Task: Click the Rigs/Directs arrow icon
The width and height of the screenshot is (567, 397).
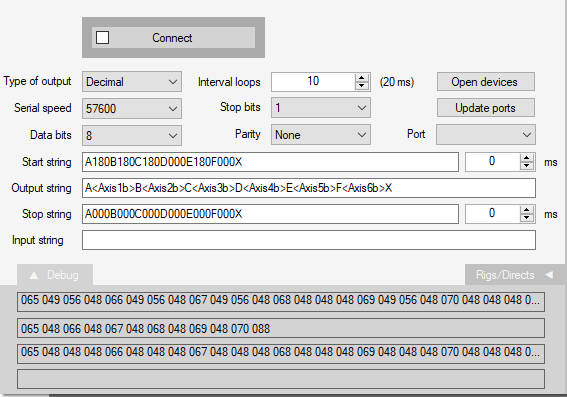Action: point(549,275)
